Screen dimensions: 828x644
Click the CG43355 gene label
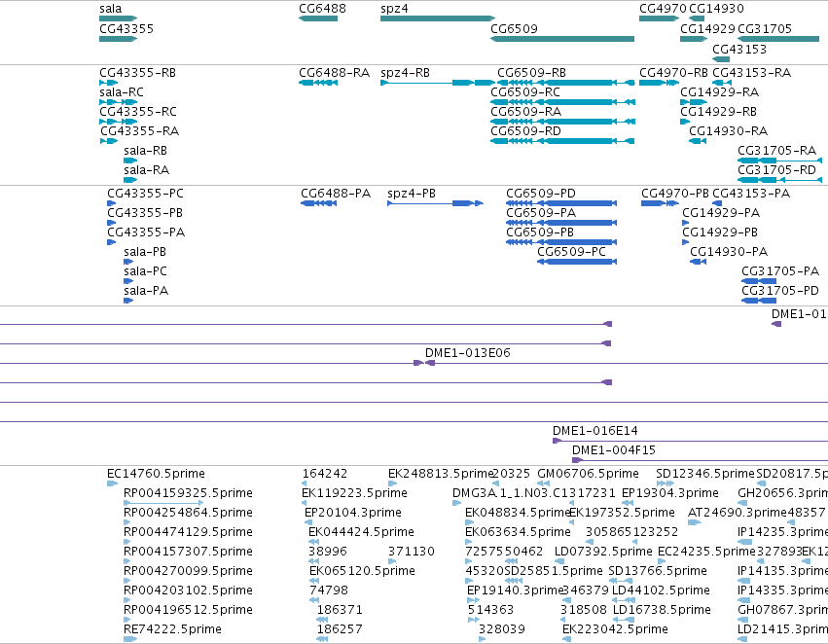126,28
